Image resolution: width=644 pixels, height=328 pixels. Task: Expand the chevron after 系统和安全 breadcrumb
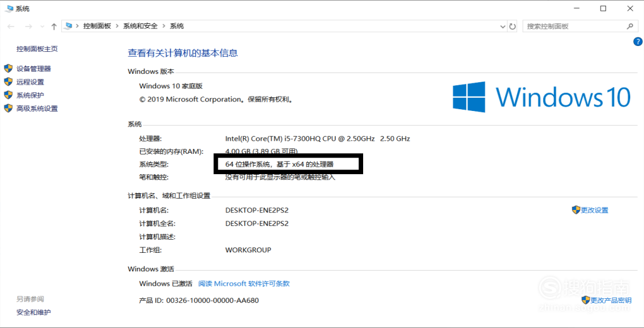coord(164,26)
